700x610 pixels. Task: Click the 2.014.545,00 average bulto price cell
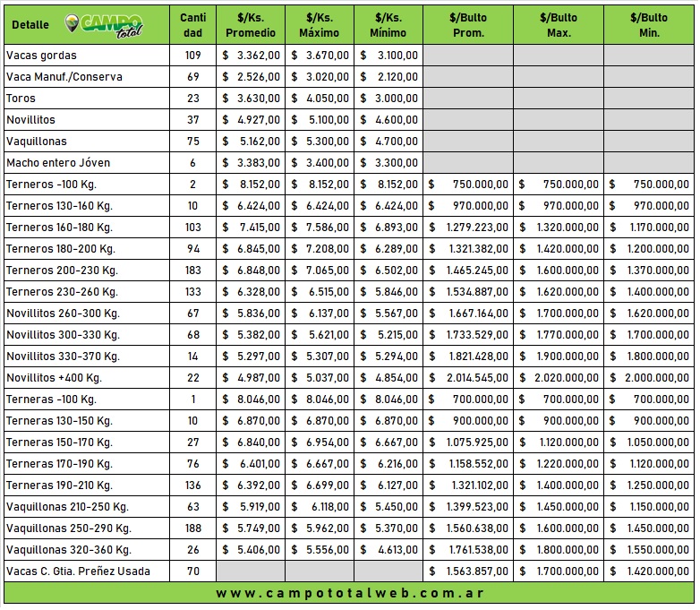coord(468,378)
